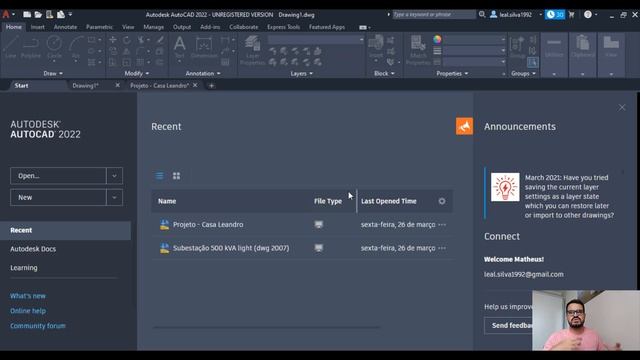This screenshot has width=640, height=360.
Task: Open the dropdown arrow next to New button
Action: coord(114,198)
